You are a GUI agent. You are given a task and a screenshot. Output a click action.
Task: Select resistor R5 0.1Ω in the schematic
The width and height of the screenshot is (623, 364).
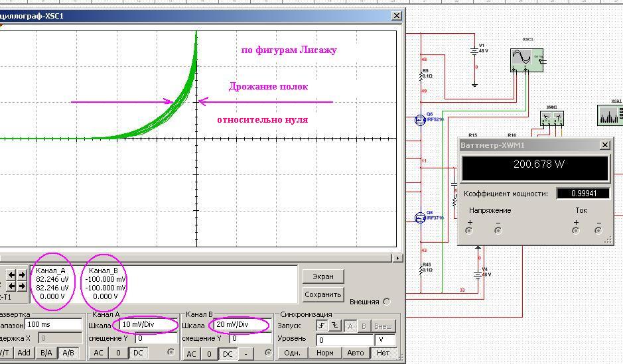[x=421, y=76]
